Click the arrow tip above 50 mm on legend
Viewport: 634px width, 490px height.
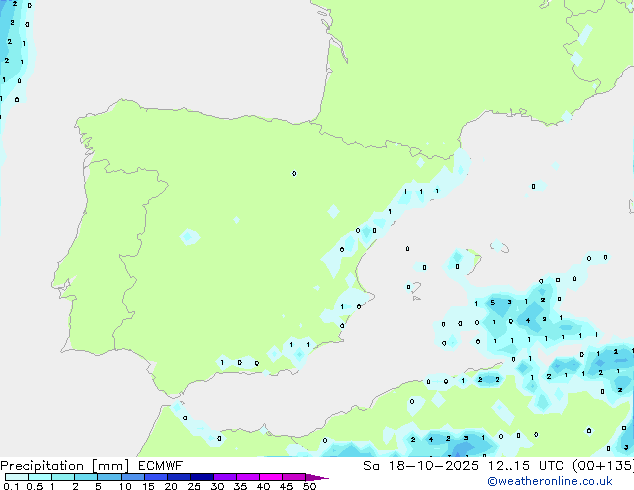(317, 478)
